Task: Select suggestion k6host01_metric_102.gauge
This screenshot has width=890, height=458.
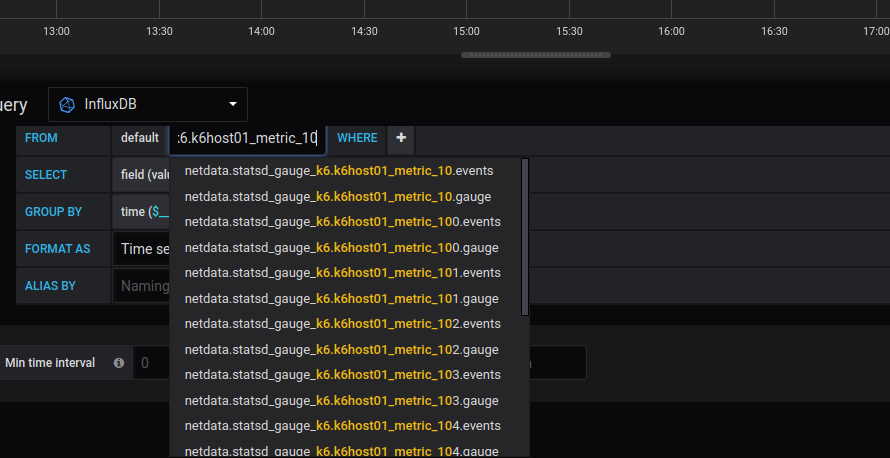Action: [346, 350]
